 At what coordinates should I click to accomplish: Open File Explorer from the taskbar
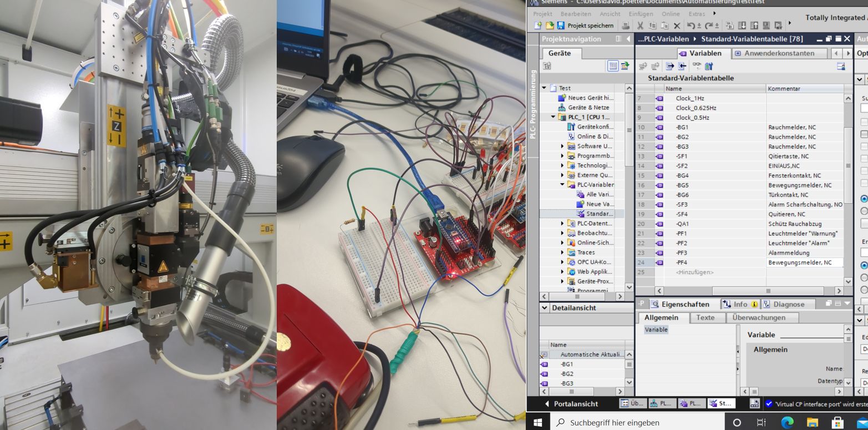click(813, 422)
